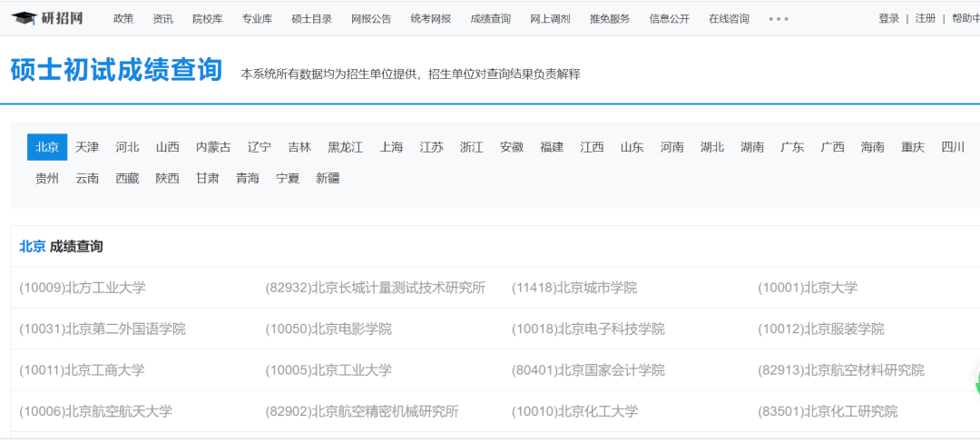Select 统考网报 in the top bar
The height and width of the screenshot is (442, 980).
tap(431, 19)
